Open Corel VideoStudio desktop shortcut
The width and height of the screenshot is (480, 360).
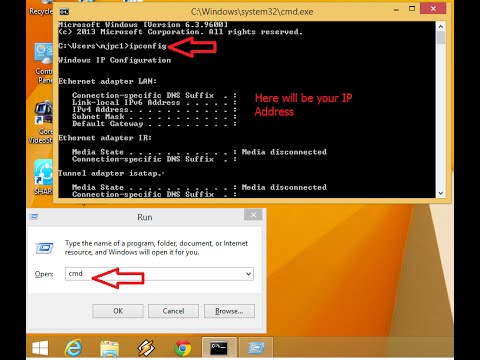42,123
